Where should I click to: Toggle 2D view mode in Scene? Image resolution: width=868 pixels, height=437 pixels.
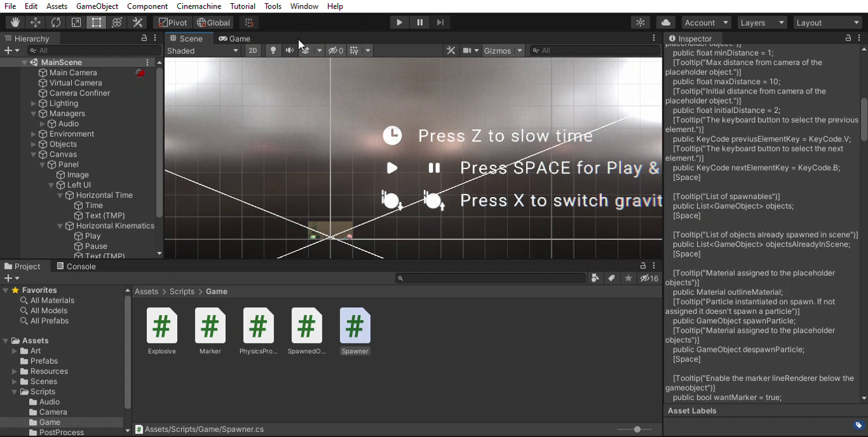(252, 51)
